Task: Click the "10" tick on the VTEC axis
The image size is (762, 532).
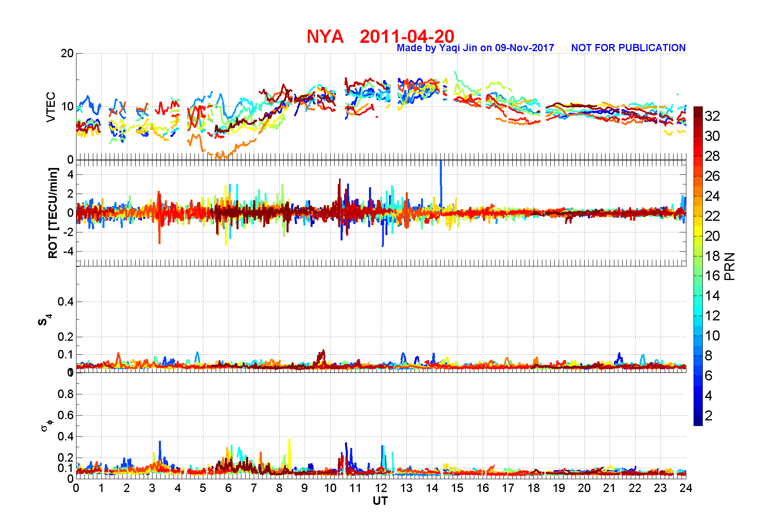Action: click(67, 106)
